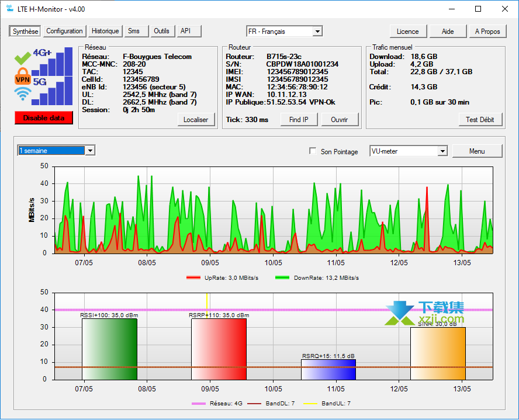Click the LTE H-Monitor app icon in title bar
The image size is (519, 420).
(10, 9)
